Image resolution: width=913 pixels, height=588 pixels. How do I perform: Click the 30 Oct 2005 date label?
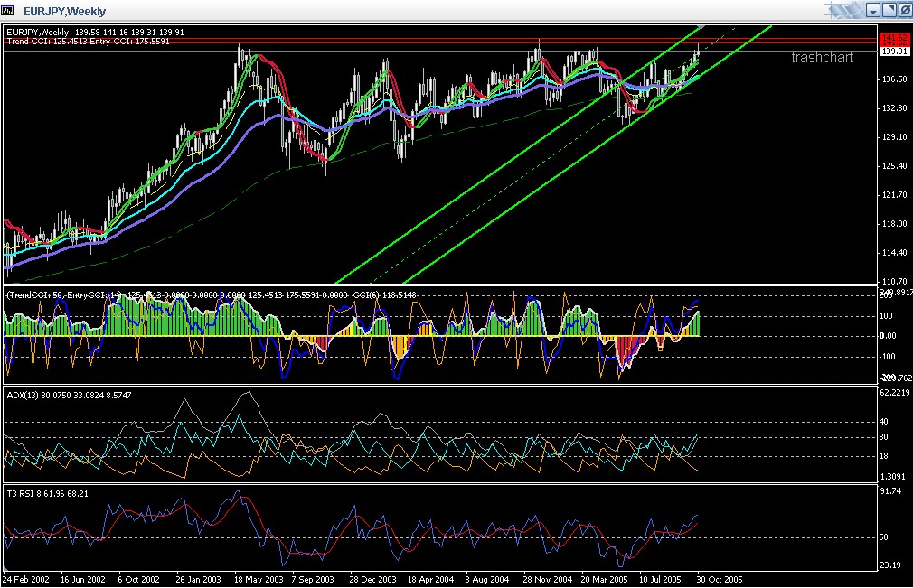pyautogui.click(x=720, y=580)
